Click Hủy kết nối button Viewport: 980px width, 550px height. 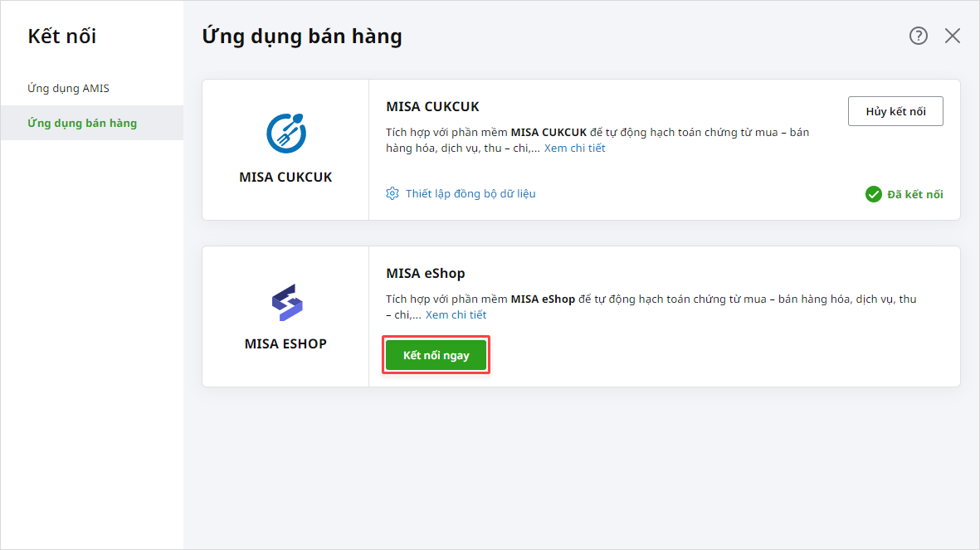pos(895,111)
